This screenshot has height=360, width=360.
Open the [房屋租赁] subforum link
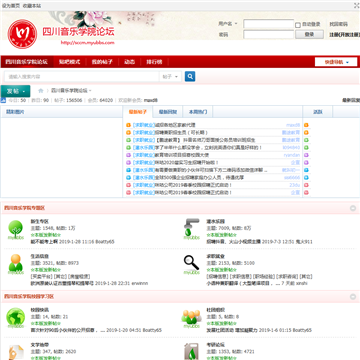tap(79, 277)
